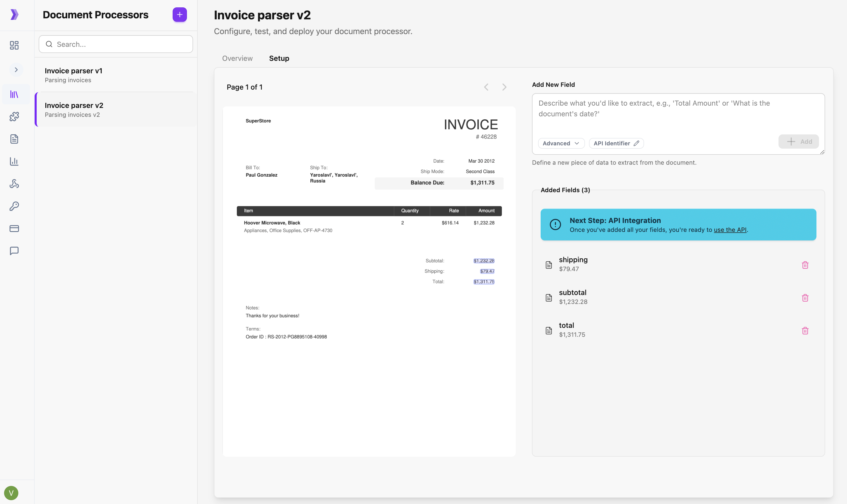Screen dimensions: 847x504
Task: Switch to the Setup tab
Action: [x=279, y=58]
